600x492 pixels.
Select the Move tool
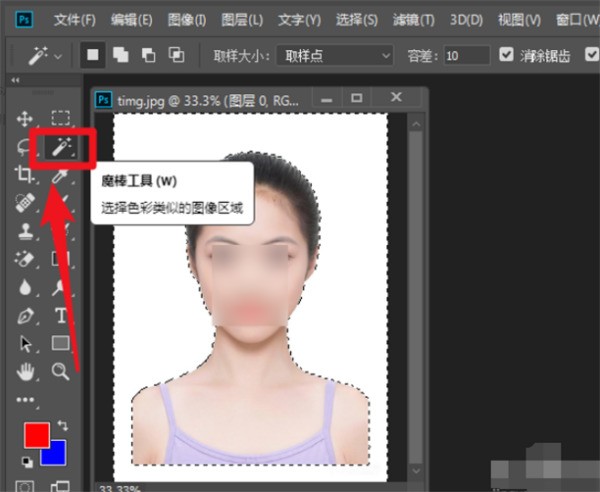[26, 119]
